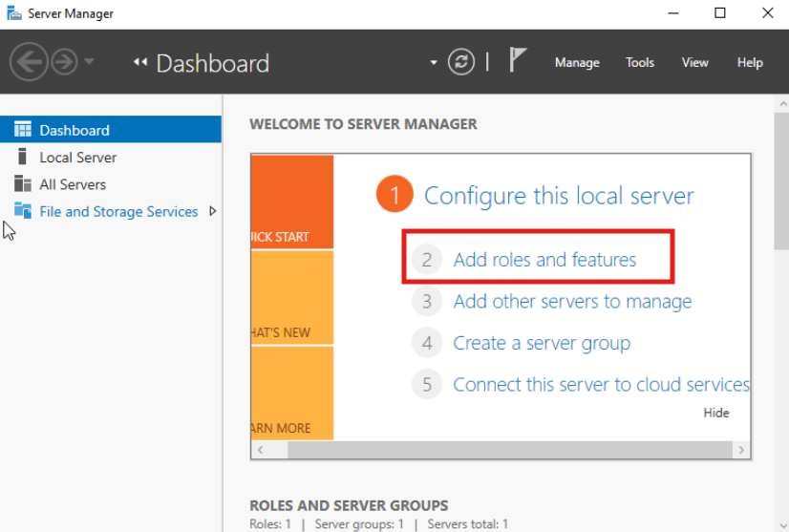Expand the navigation history dropdown arrow
The height and width of the screenshot is (532, 789).
click(x=89, y=61)
